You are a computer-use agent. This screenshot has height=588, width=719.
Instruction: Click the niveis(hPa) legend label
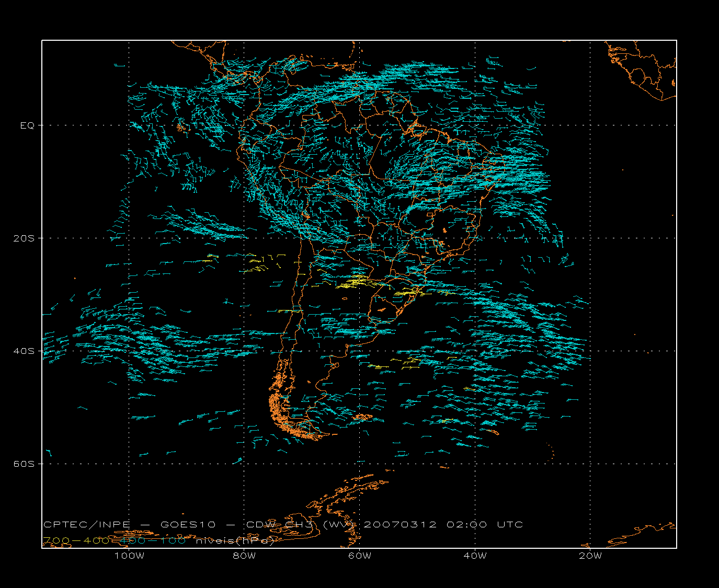(235, 540)
